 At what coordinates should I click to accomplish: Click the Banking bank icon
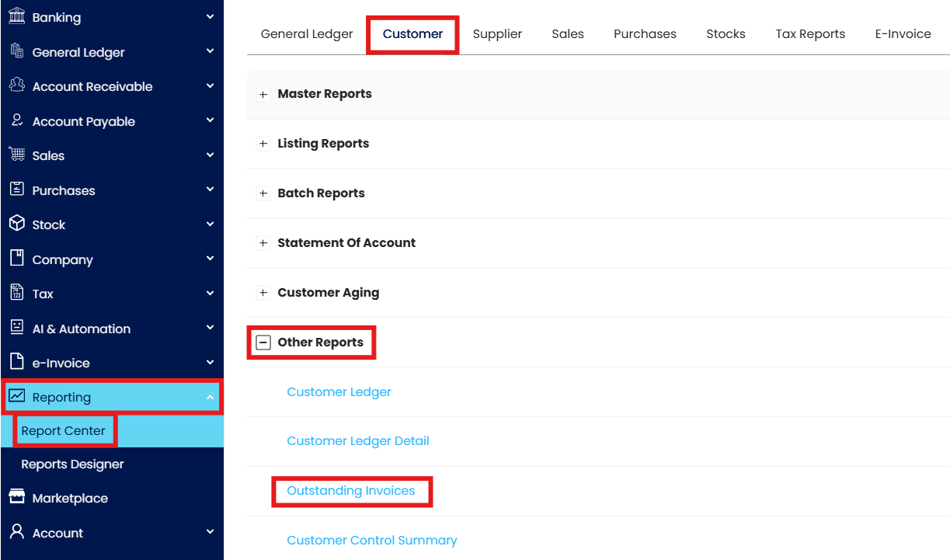(x=16, y=16)
